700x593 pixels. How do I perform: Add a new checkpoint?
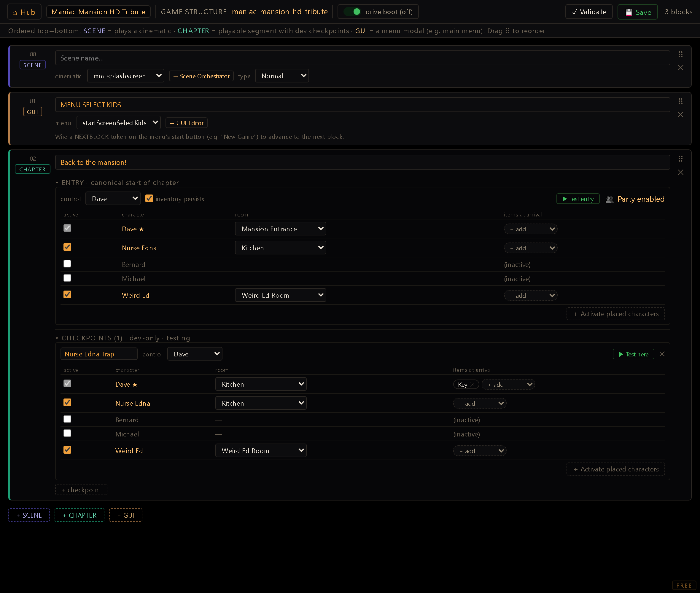click(81, 490)
